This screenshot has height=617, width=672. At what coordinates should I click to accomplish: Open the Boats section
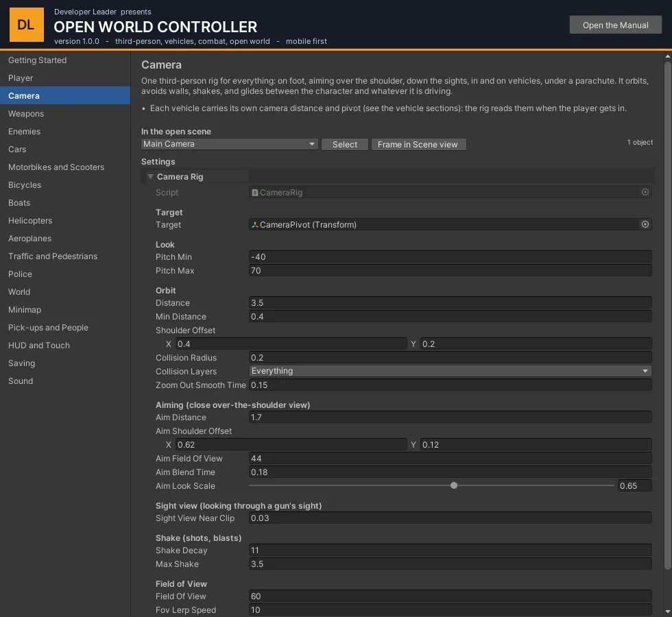pos(65,203)
